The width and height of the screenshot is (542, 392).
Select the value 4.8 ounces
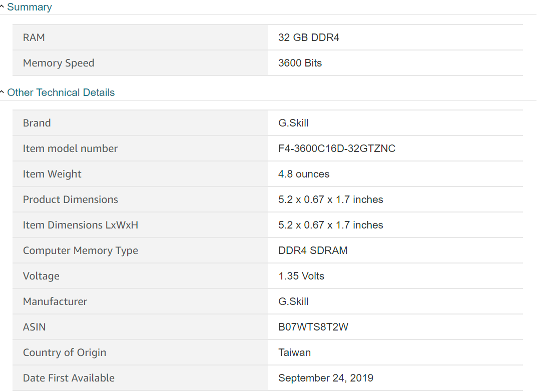point(304,174)
